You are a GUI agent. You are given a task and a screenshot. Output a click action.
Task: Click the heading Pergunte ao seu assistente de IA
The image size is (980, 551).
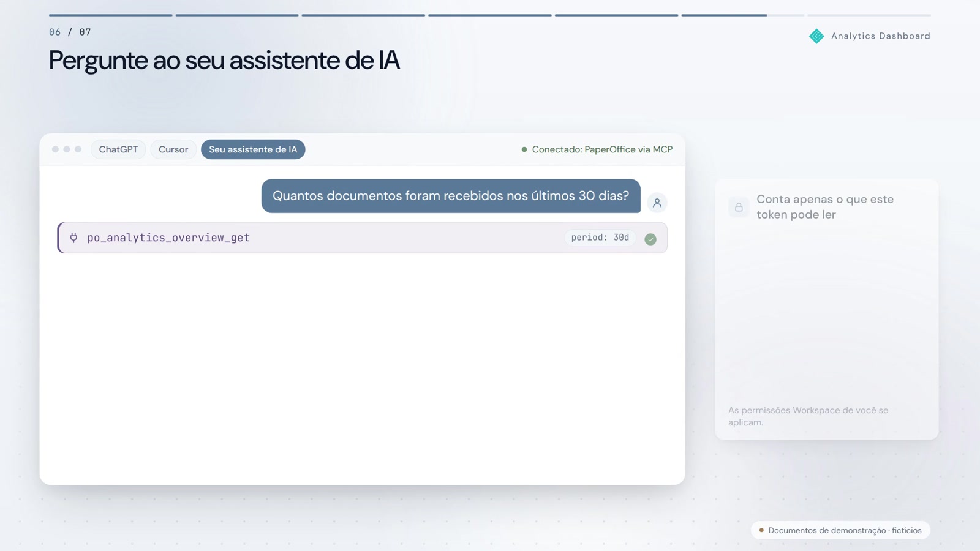(x=224, y=60)
